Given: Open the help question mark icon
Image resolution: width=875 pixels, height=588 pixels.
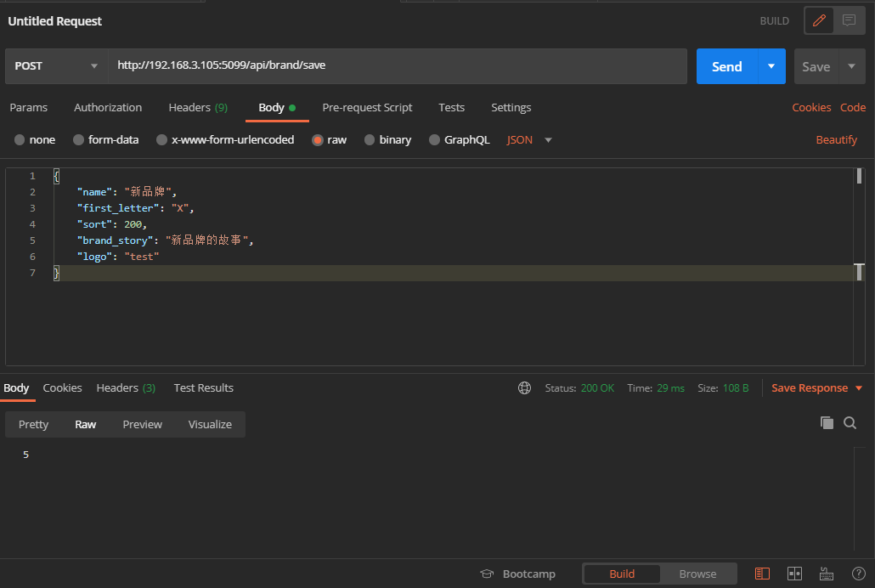Looking at the screenshot, I should pos(858,574).
